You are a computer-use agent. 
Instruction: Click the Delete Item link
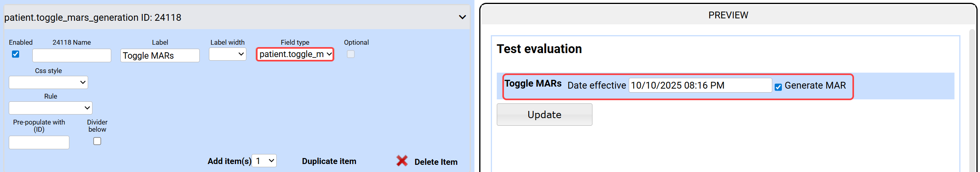point(436,162)
